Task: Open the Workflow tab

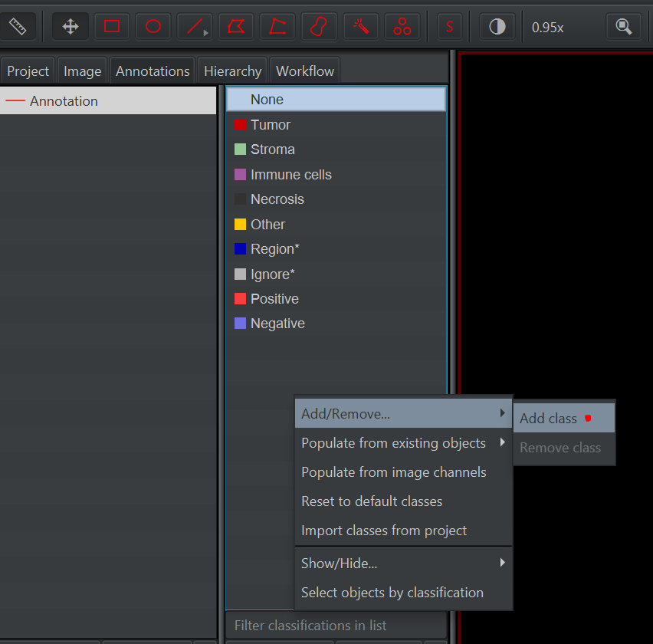Action: click(x=304, y=70)
